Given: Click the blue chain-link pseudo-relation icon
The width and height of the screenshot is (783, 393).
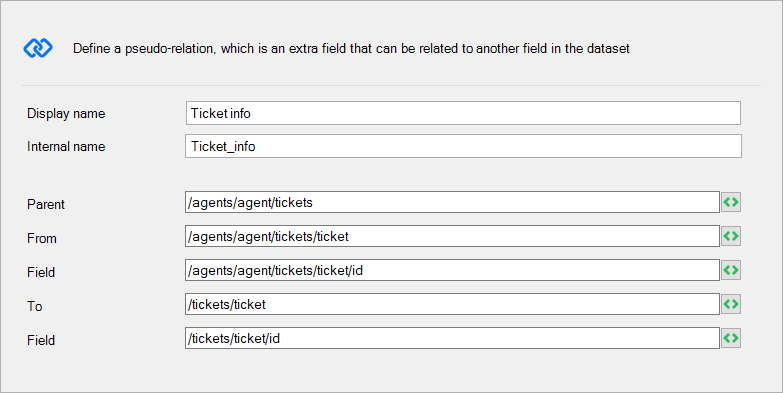Looking at the screenshot, I should pyautogui.click(x=38, y=48).
